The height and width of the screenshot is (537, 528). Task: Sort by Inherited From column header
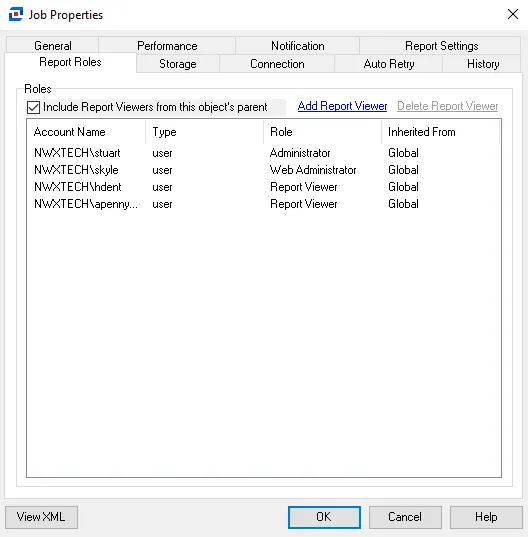[x=440, y=132]
